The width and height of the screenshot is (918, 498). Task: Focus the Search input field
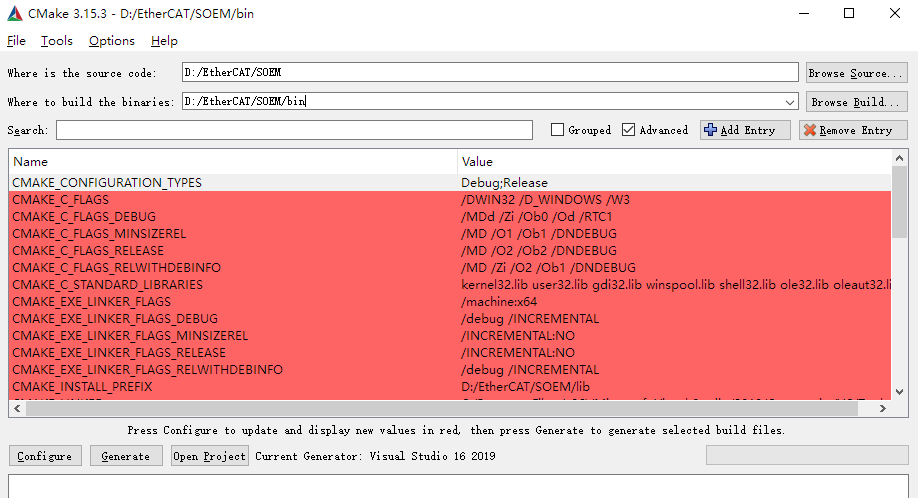click(294, 130)
